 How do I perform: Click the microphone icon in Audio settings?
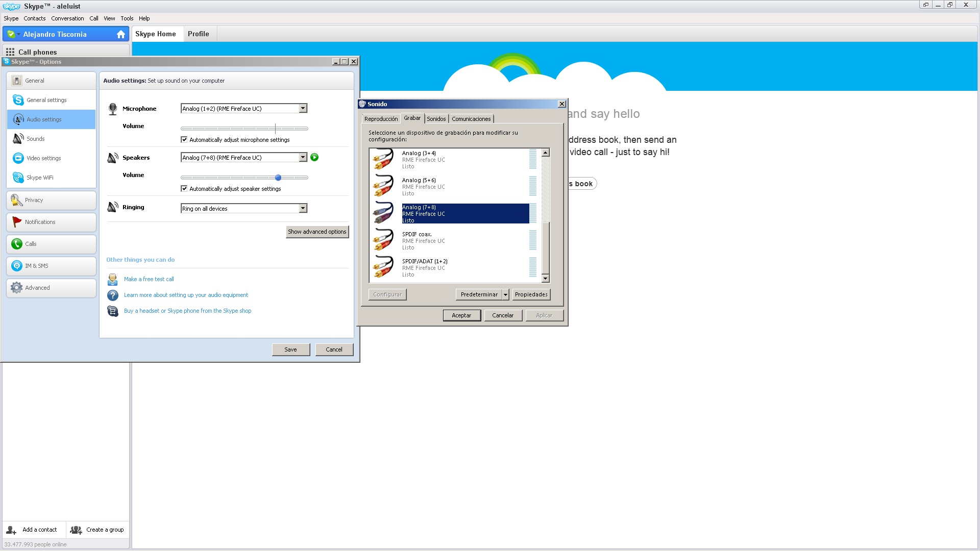point(113,109)
